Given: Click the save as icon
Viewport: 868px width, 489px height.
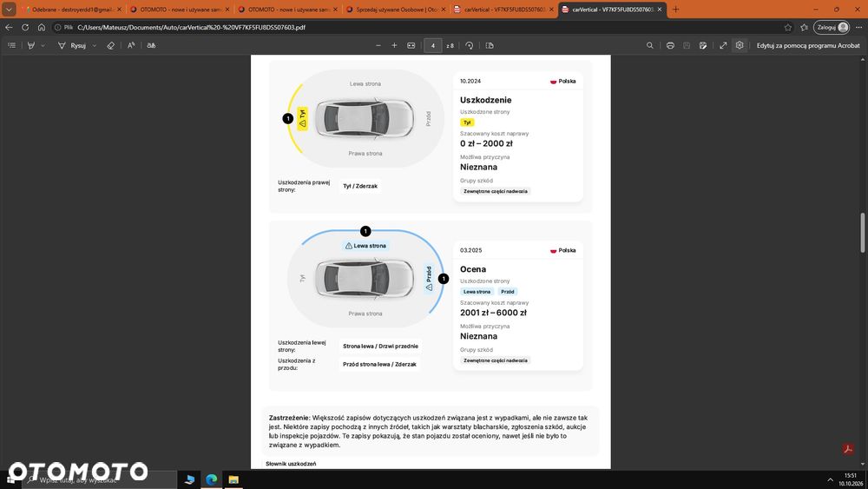Looking at the screenshot, I should click(x=703, y=45).
